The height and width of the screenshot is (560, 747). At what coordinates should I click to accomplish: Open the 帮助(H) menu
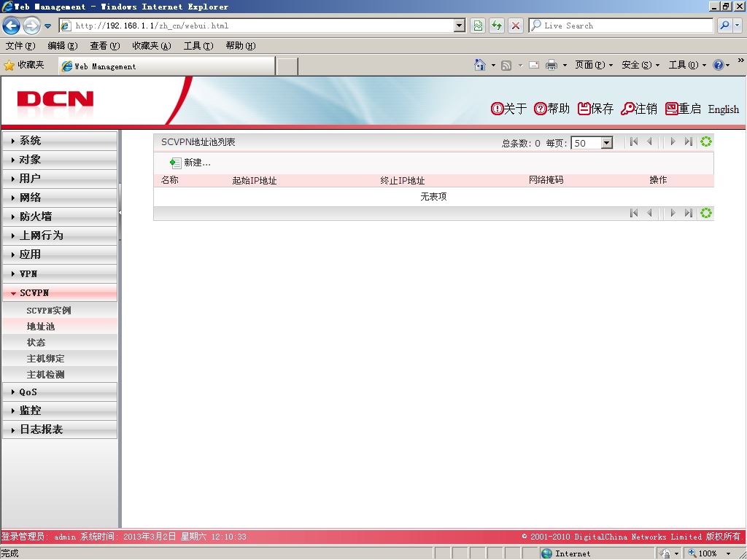click(241, 46)
